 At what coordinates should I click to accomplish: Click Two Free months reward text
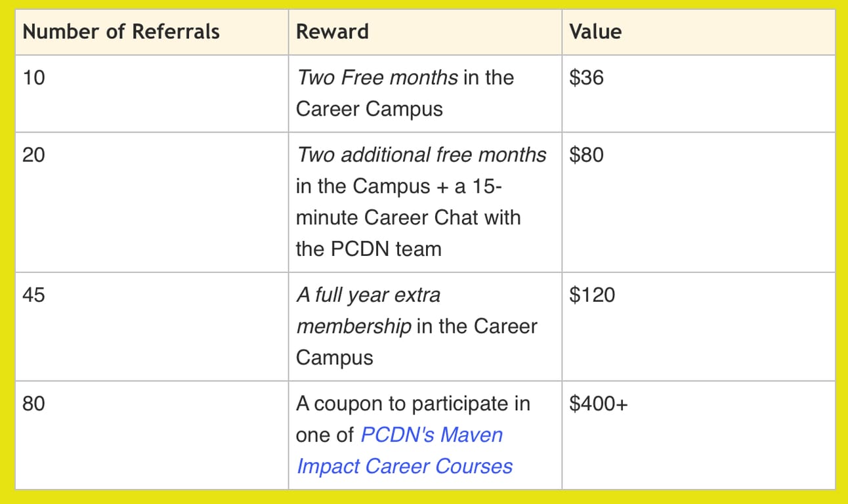tap(377, 77)
